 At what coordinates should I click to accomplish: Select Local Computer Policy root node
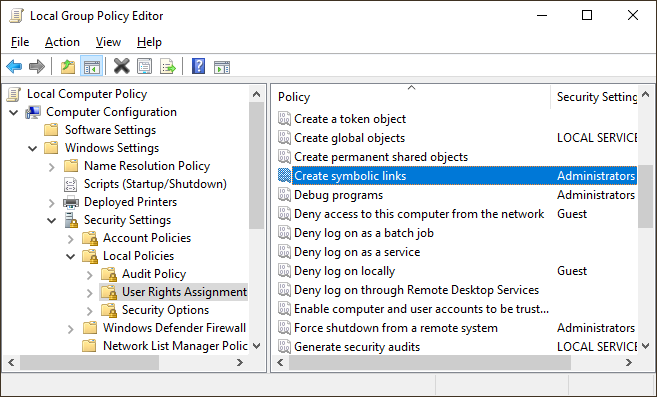point(87,94)
